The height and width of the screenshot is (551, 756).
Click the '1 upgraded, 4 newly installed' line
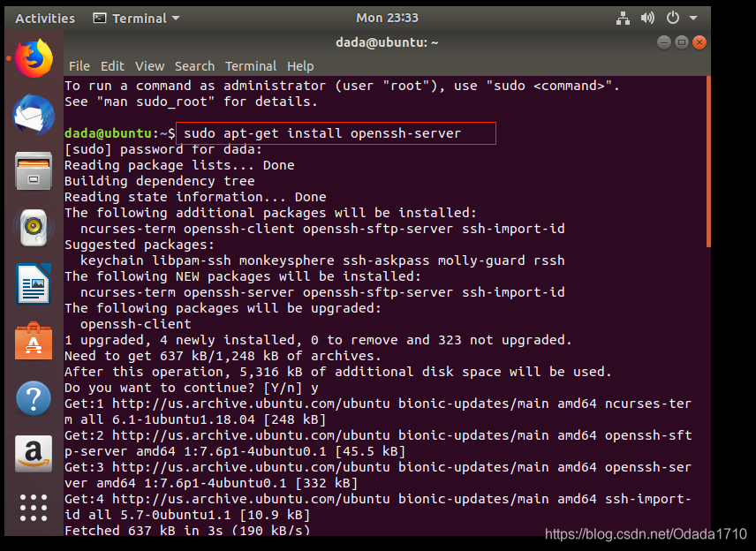[318, 340]
